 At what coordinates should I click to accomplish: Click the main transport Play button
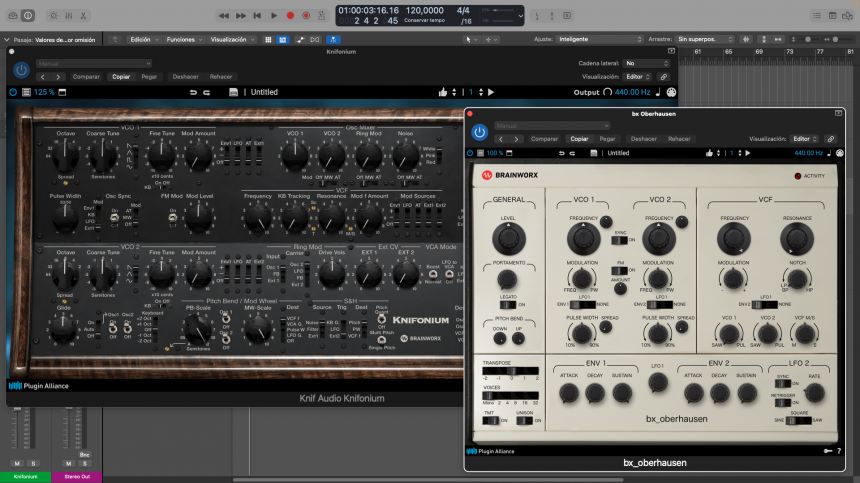[x=274, y=16]
